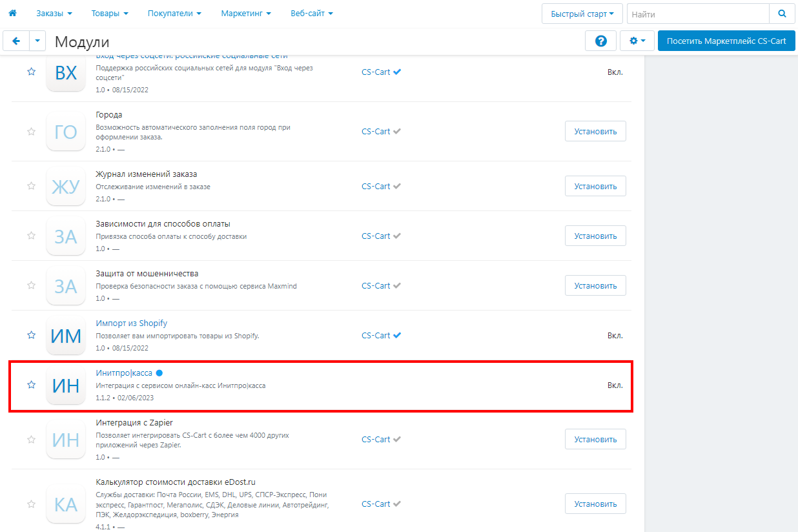Image resolution: width=798 pixels, height=532 pixels.
Task: Install Зависимости для способов оплаты module
Action: 595,236
